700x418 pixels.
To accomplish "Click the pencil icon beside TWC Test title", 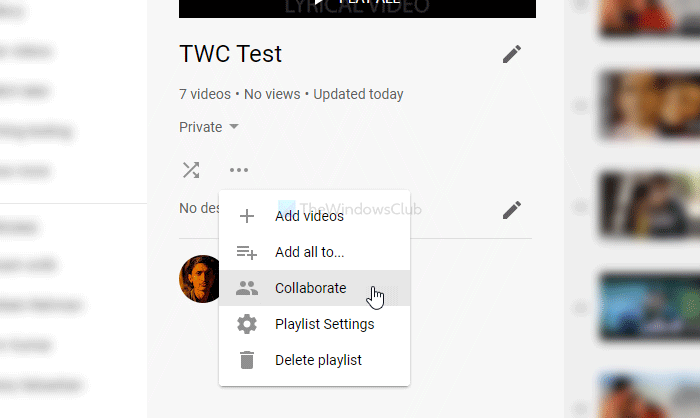I will (x=512, y=54).
